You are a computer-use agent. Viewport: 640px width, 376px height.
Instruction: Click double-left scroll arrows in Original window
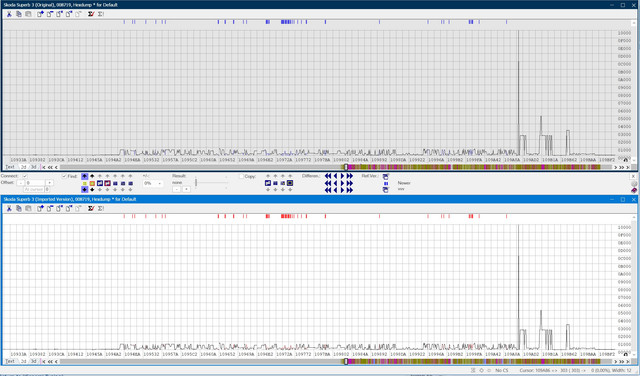click(50, 167)
